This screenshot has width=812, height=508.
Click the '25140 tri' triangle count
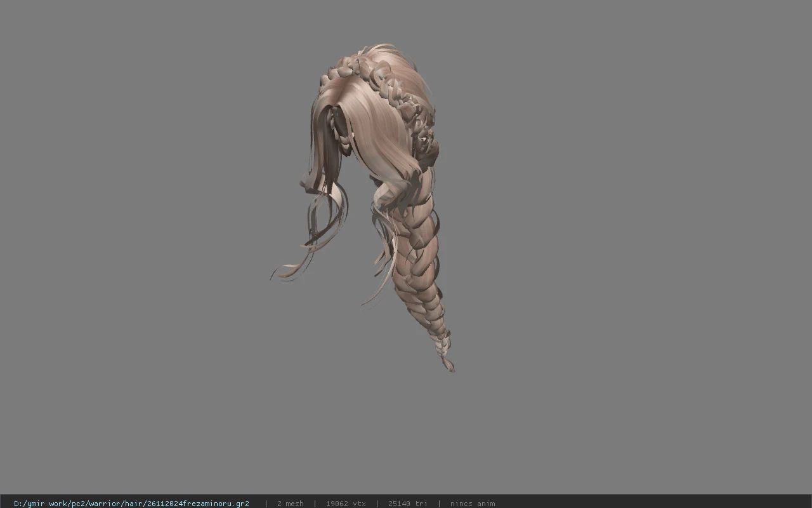tap(407, 504)
